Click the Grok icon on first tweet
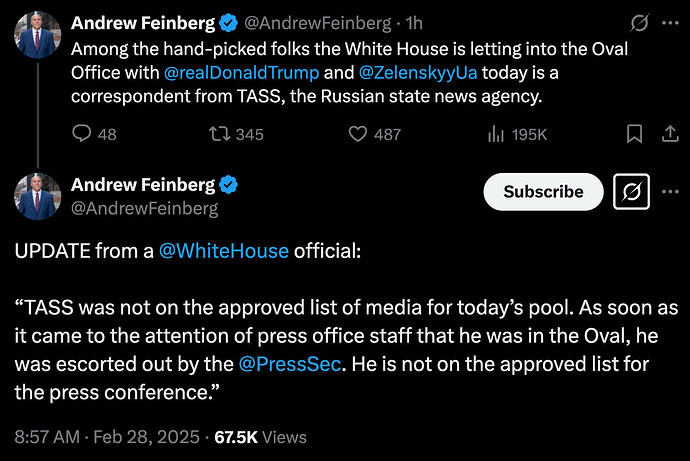Screen dimensions: 690x461 click(x=639, y=23)
